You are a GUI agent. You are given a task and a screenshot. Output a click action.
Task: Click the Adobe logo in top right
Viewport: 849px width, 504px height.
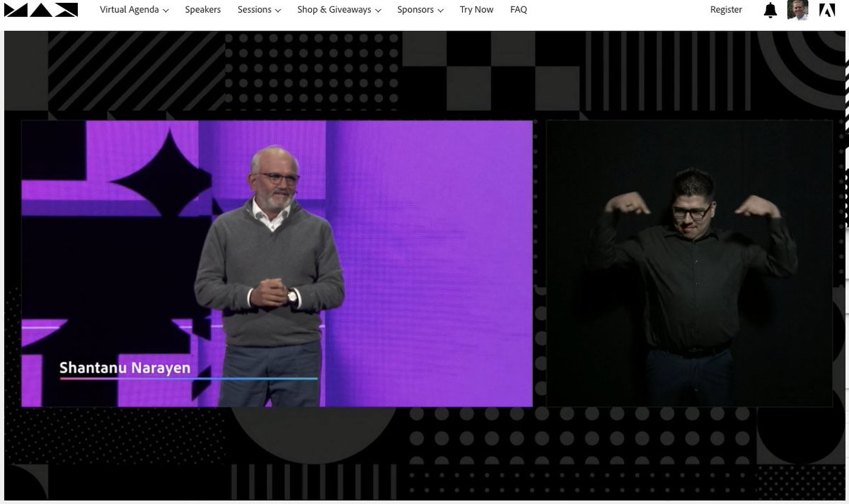coord(828,10)
